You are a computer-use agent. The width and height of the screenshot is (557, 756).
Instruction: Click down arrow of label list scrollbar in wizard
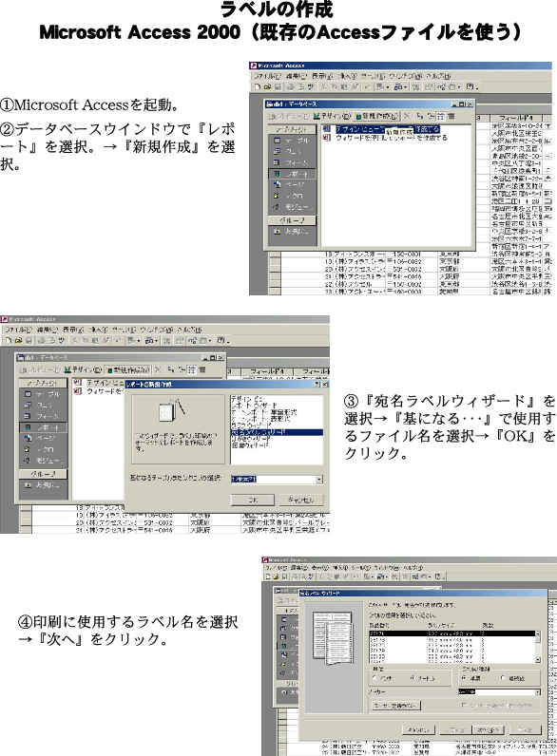point(538,660)
